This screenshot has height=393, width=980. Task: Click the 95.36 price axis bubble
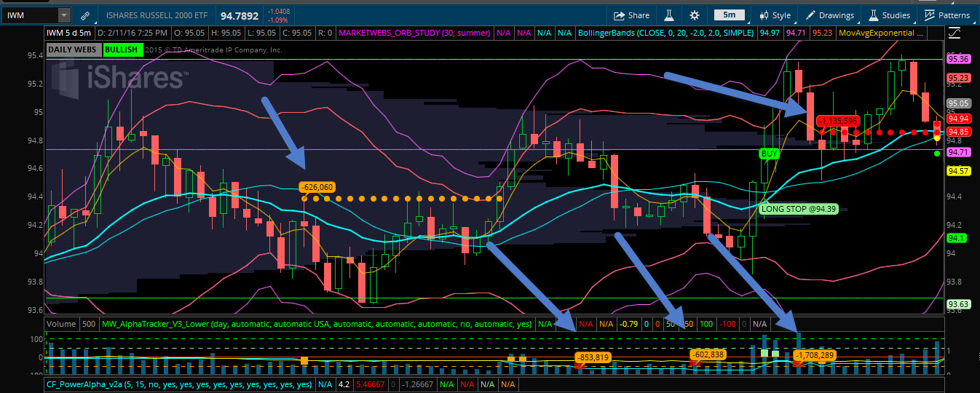click(x=957, y=59)
